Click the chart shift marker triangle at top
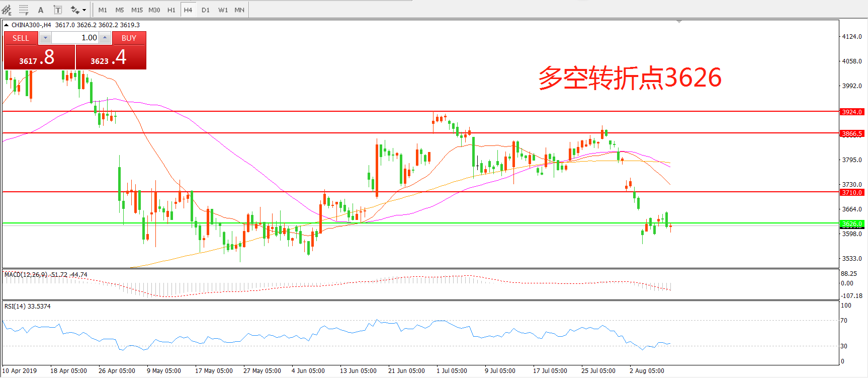 coord(679,22)
